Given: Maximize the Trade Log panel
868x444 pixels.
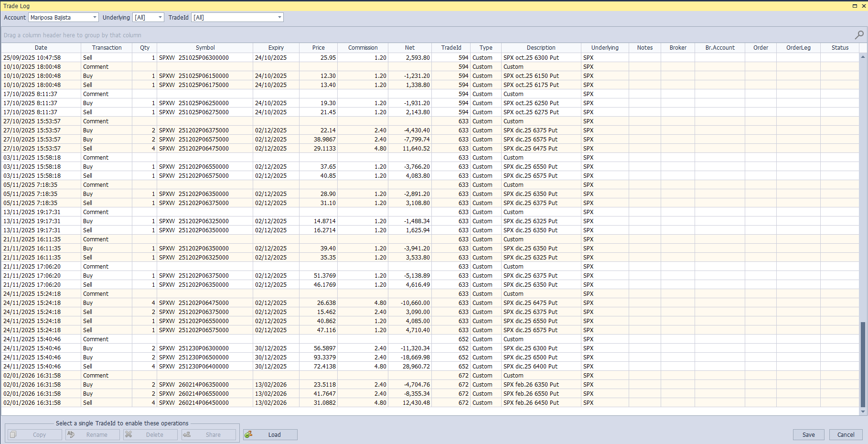Looking at the screenshot, I should (855, 6).
